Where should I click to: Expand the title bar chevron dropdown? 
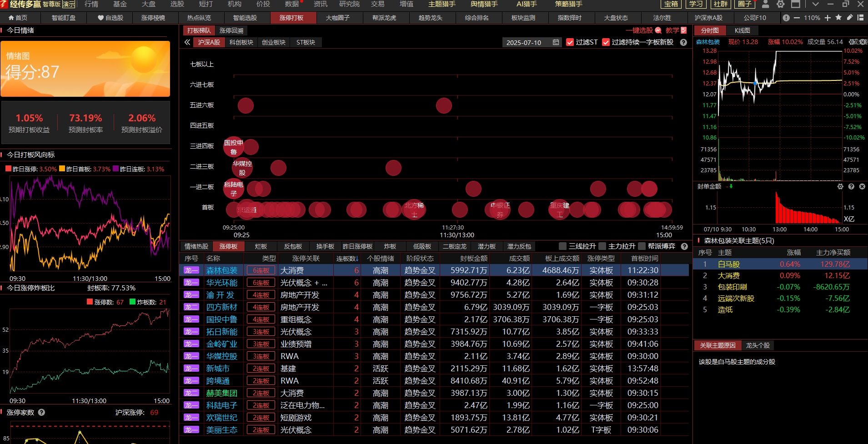[815, 4]
